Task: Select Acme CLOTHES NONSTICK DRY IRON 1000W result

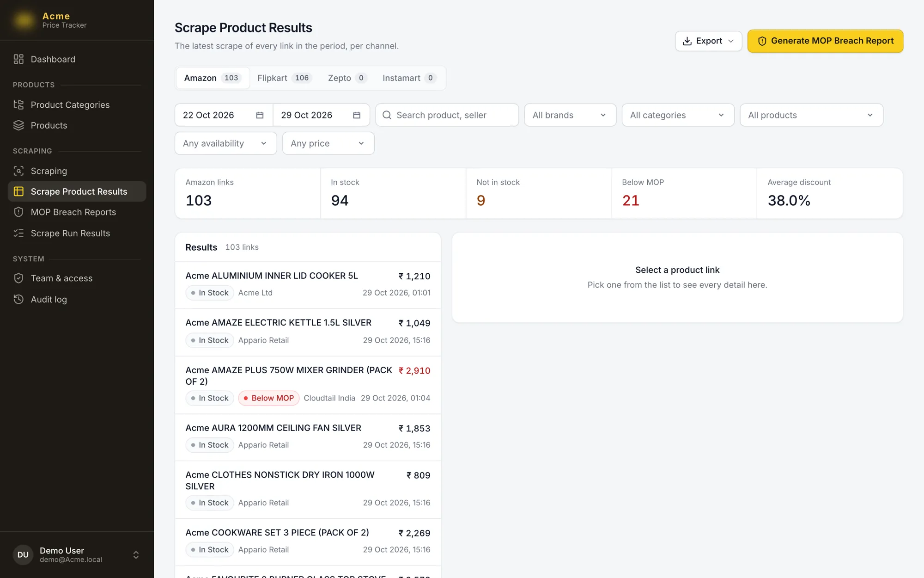Action: [x=308, y=489]
